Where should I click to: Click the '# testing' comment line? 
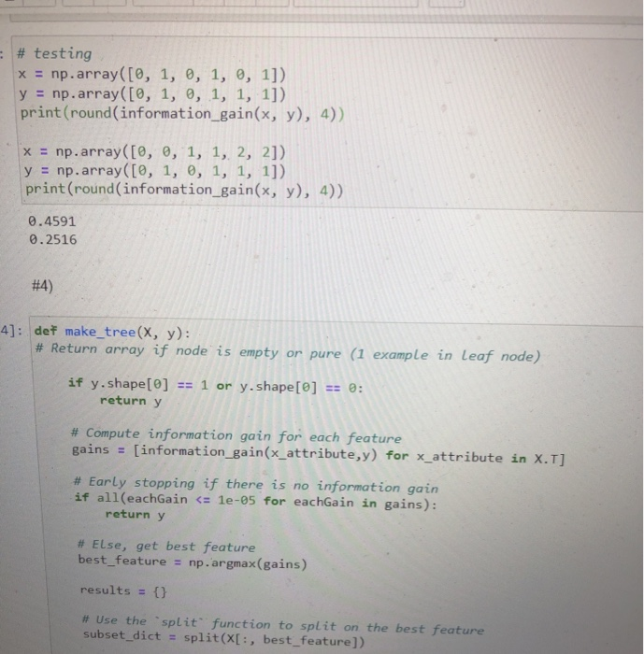click(54, 53)
